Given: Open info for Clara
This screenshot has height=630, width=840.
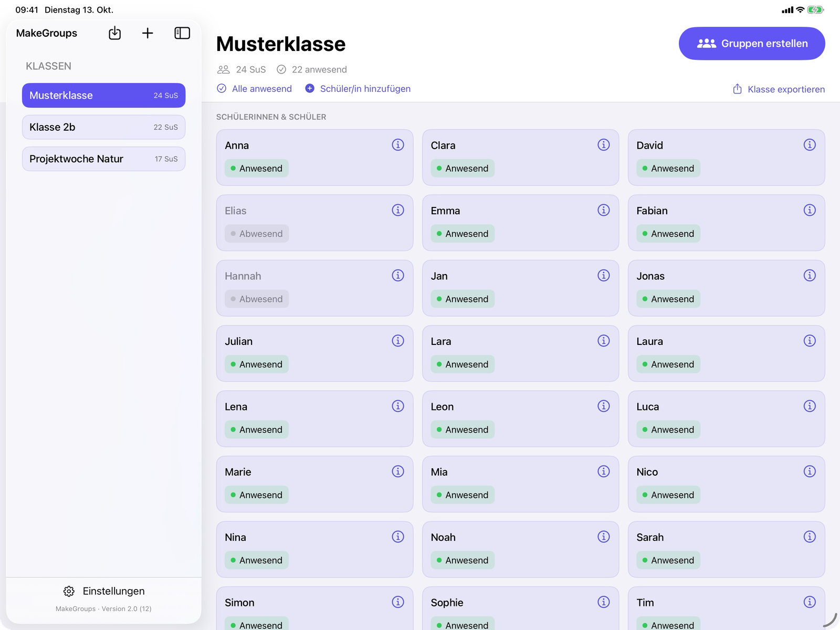Looking at the screenshot, I should [604, 145].
